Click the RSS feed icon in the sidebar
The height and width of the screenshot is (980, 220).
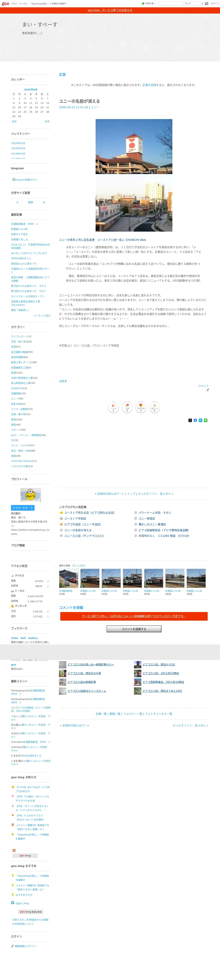click(x=14, y=851)
